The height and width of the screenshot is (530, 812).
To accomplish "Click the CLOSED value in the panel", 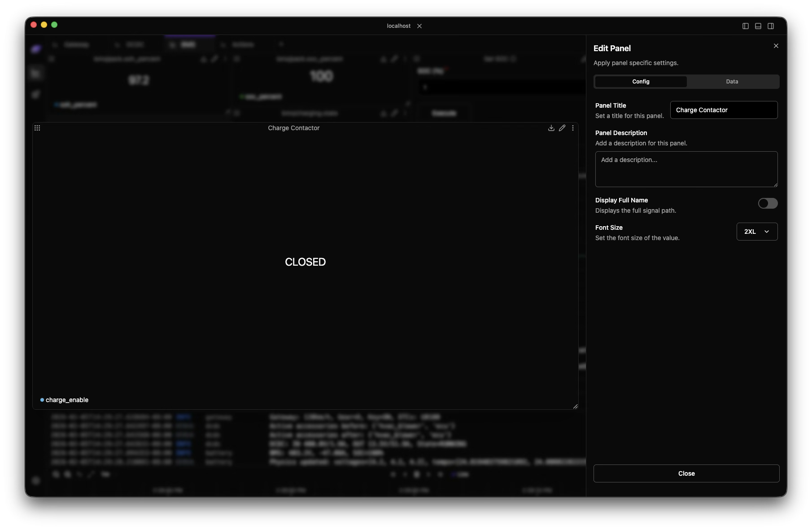I will click(x=306, y=262).
